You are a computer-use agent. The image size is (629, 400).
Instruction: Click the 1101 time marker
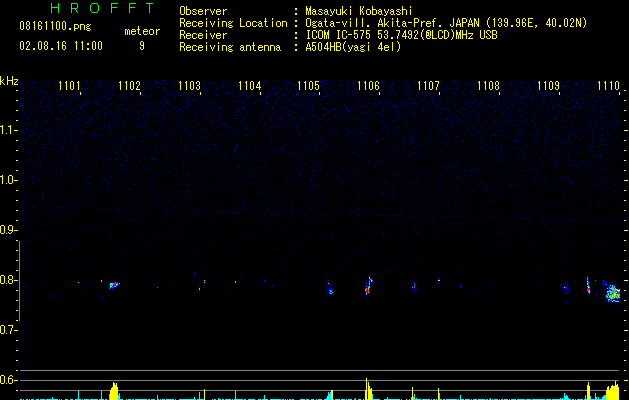click(69, 86)
